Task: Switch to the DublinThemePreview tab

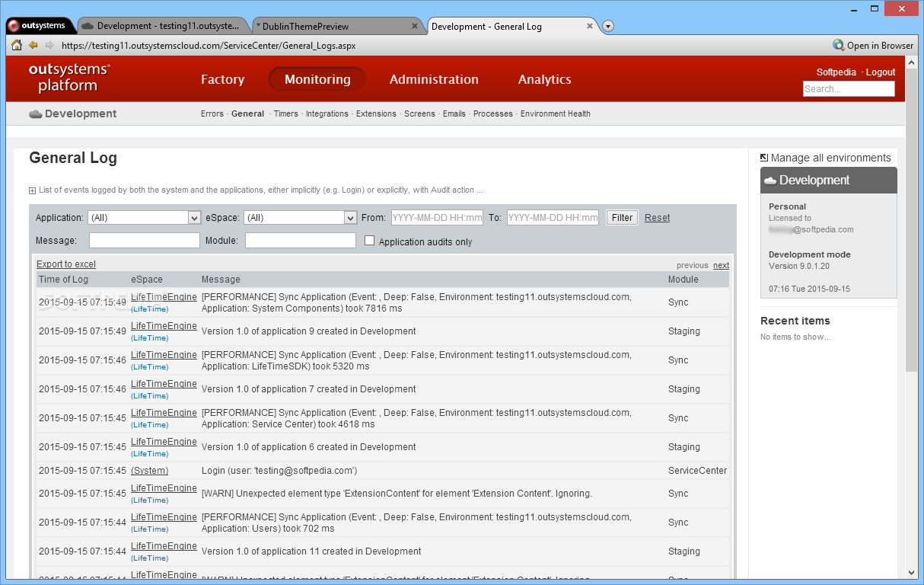Action: click(336, 26)
